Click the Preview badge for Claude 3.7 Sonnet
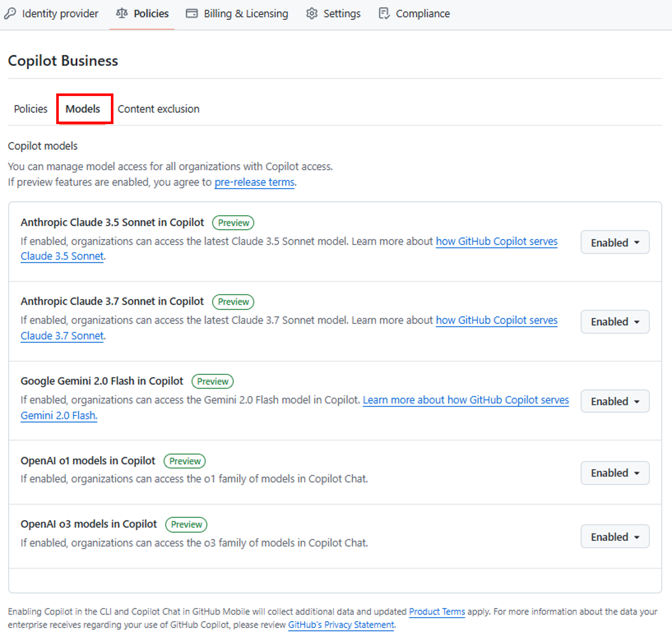Image resolution: width=672 pixels, height=632 pixels. click(x=233, y=302)
